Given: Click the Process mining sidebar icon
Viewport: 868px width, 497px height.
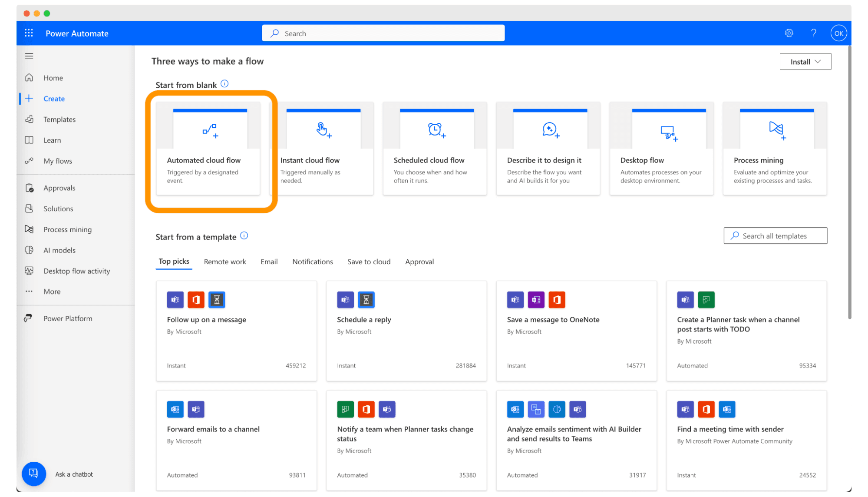Looking at the screenshot, I should tap(29, 229).
